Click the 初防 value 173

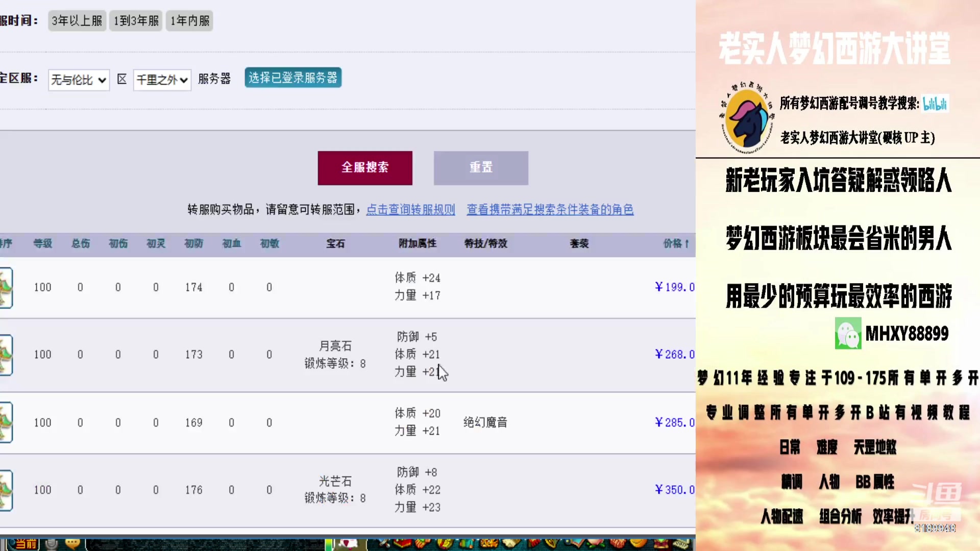point(194,355)
